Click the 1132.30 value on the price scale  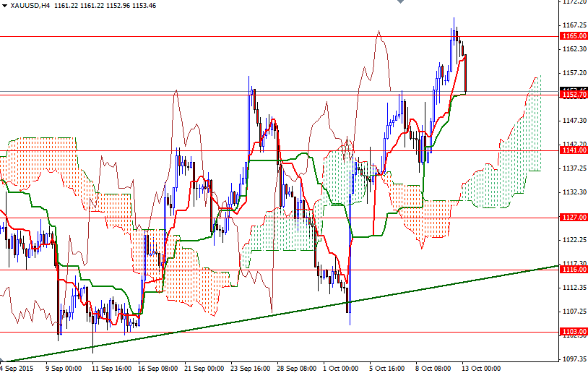click(574, 192)
